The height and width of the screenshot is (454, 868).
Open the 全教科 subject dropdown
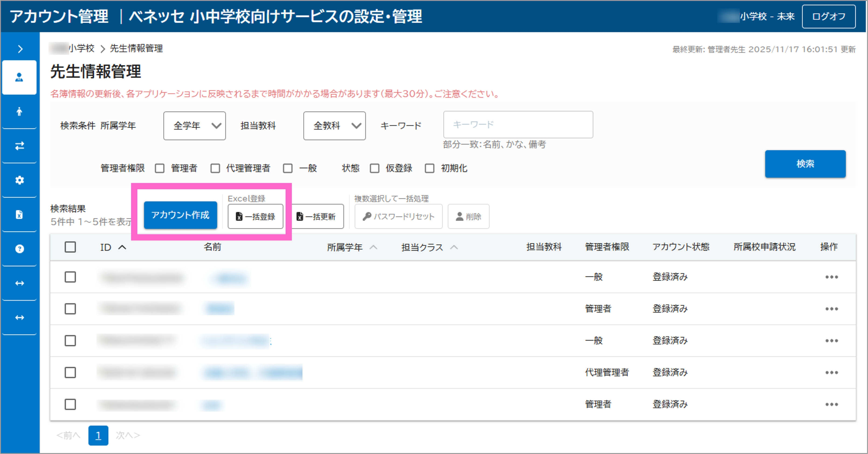[334, 126]
